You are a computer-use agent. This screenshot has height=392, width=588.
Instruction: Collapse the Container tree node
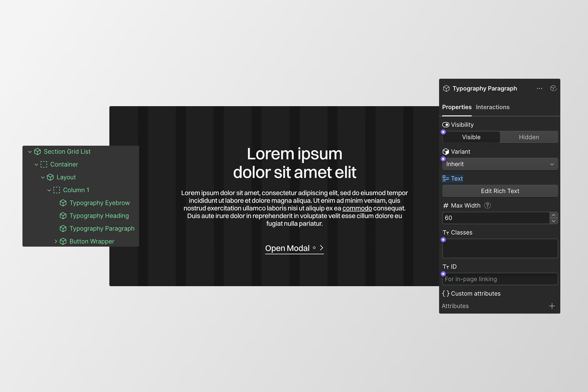tap(36, 165)
